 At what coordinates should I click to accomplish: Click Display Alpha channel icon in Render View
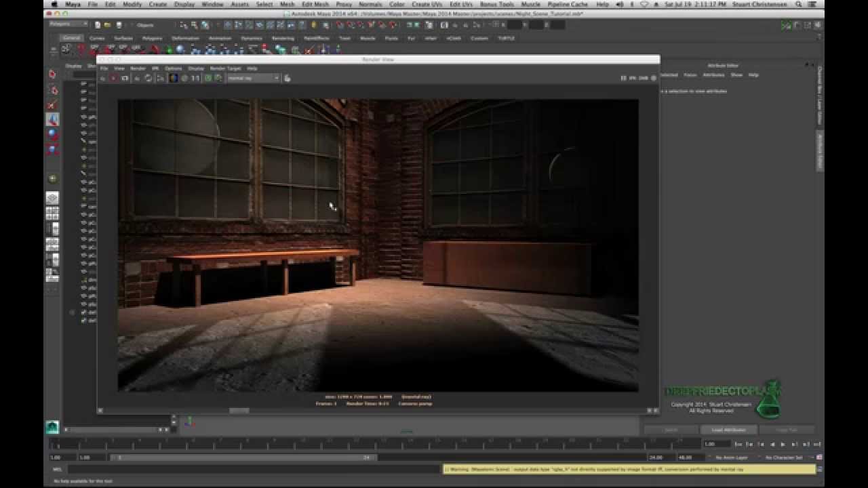point(184,78)
